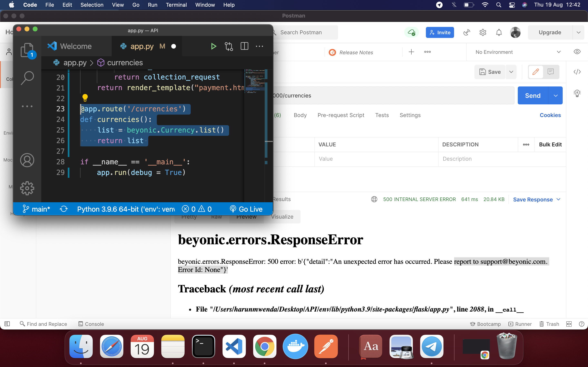Click the lightbulb code action icon
This screenshot has height=367, width=588.
pos(85,98)
